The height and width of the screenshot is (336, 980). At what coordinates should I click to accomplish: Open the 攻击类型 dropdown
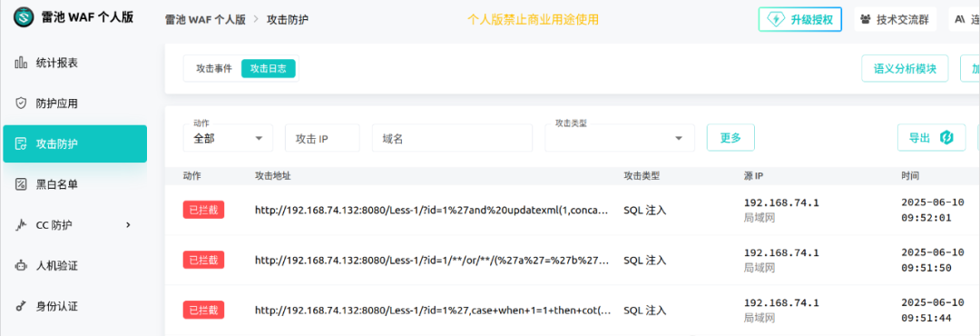tap(620, 138)
